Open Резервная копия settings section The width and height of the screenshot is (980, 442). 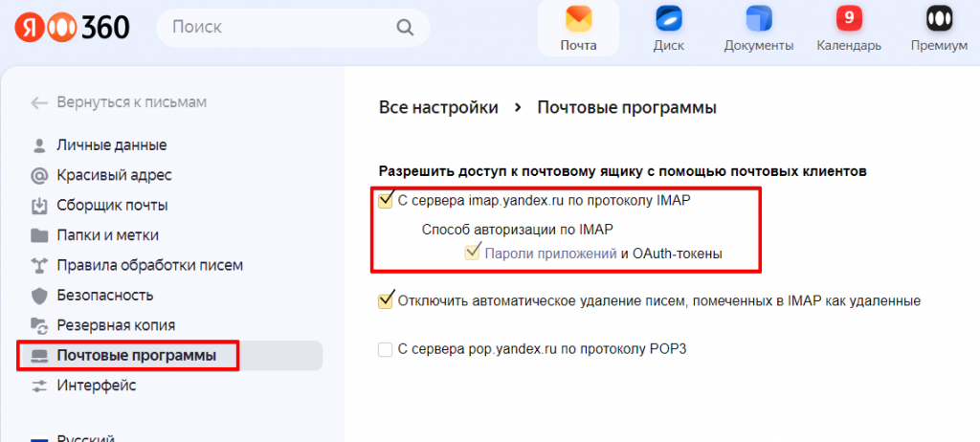point(116,325)
